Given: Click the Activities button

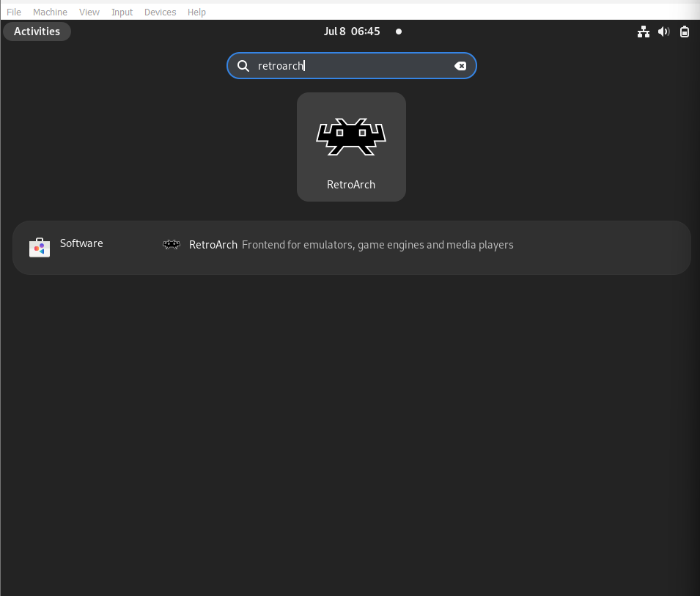Looking at the screenshot, I should tap(37, 32).
